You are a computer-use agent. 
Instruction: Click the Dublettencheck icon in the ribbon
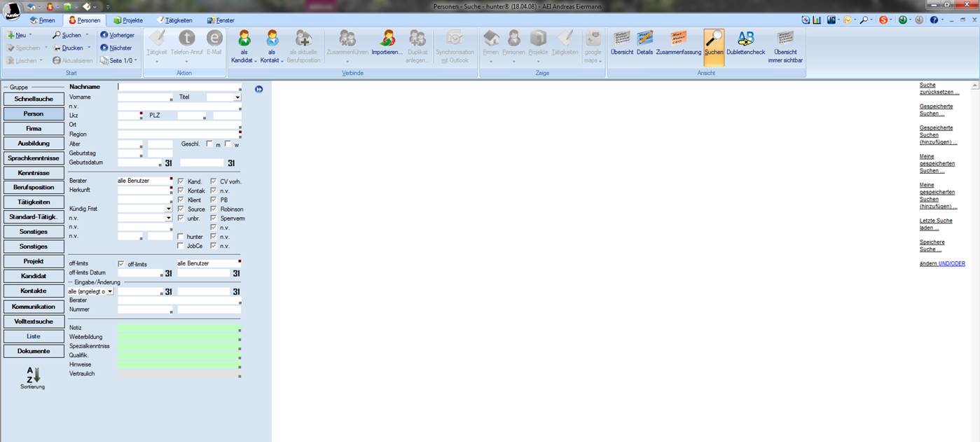point(745,40)
